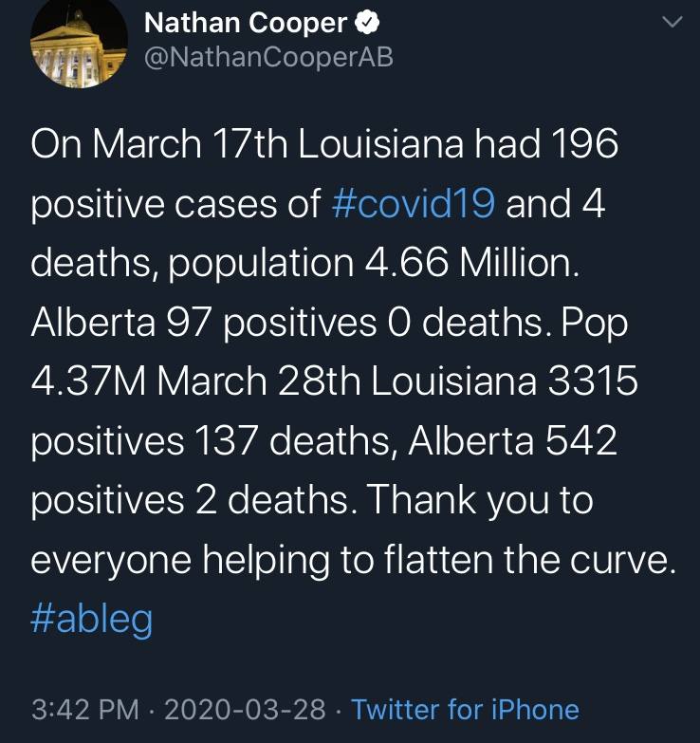
Task: Click the Twitter for iPhone source link
Action: point(465,710)
